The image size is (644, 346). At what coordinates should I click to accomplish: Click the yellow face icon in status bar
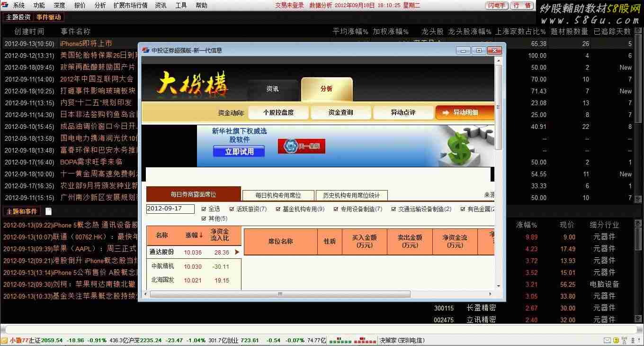pos(616,340)
